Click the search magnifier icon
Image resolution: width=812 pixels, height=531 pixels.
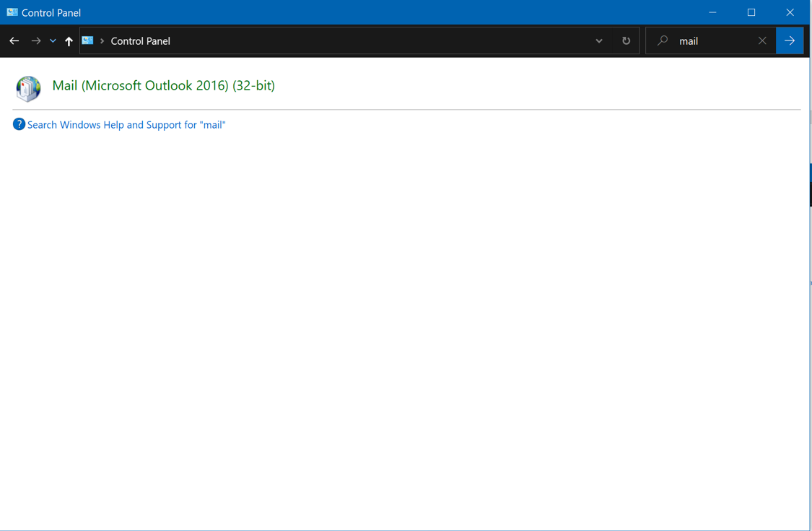663,40
